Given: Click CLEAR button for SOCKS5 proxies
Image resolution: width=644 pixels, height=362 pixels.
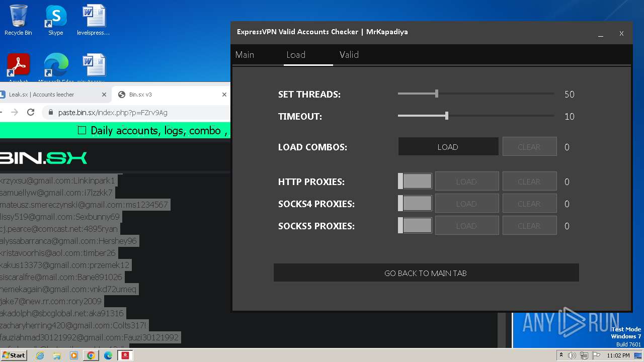Looking at the screenshot, I should (x=529, y=226).
